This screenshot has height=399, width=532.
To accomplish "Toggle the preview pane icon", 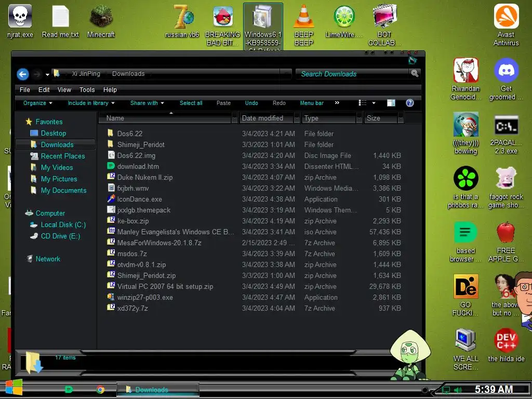I will coord(391,103).
